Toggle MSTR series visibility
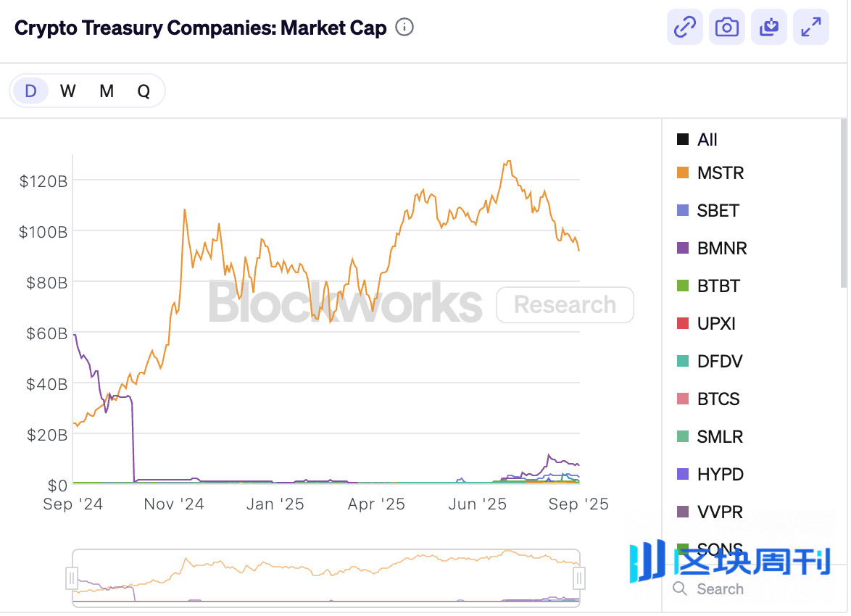Screen dimensions: 851x616 coord(710,172)
